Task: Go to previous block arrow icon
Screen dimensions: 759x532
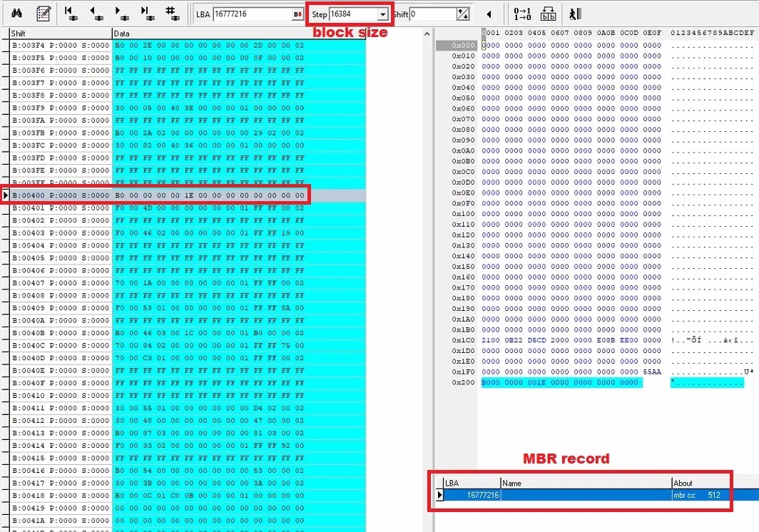Action: 96,13
